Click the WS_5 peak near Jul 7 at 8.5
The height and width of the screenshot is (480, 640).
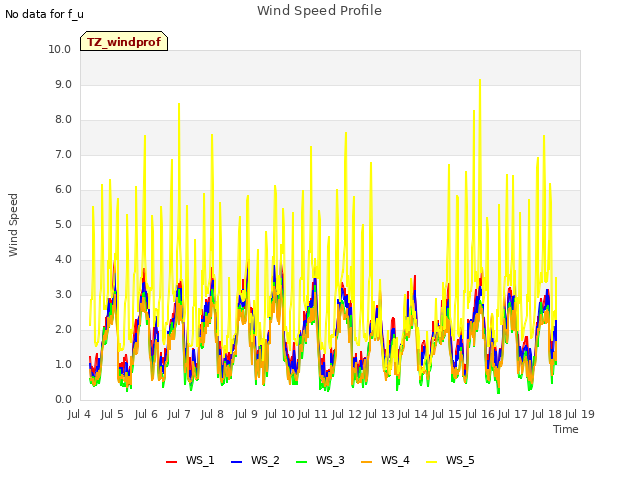(x=179, y=104)
